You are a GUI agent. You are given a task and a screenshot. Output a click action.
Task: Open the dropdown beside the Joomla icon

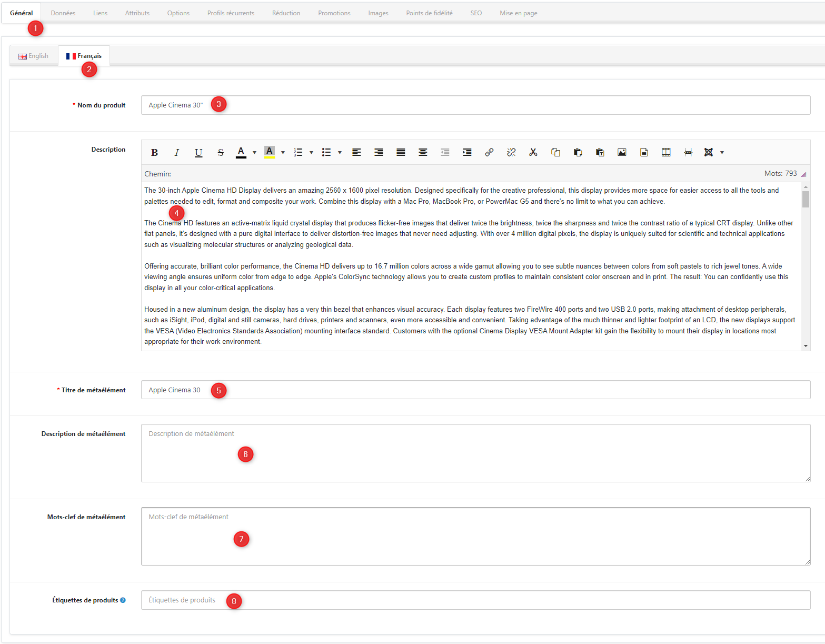coord(722,153)
